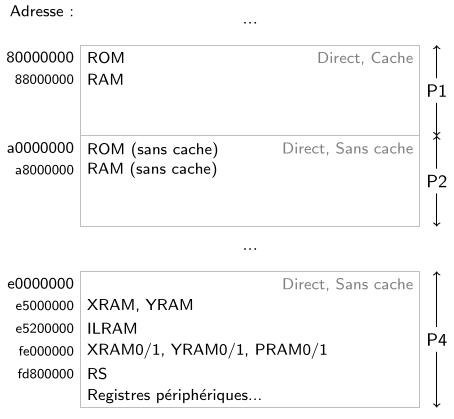Click the ILRAM entry
The height and width of the screenshot is (419, 454).
click(112, 329)
